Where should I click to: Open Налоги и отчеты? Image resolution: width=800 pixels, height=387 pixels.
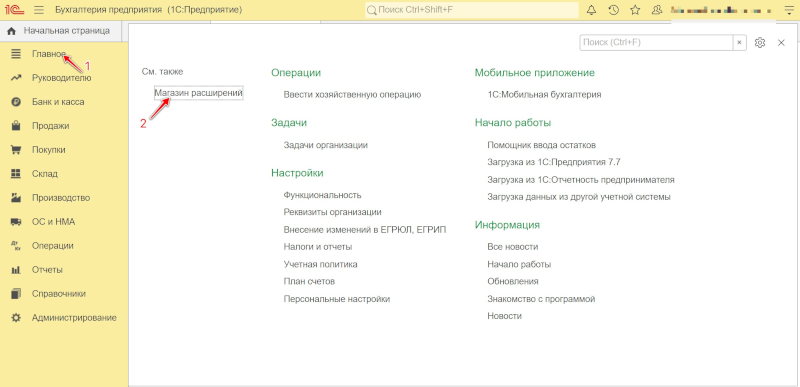pyautogui.click(x=318, y=247)
